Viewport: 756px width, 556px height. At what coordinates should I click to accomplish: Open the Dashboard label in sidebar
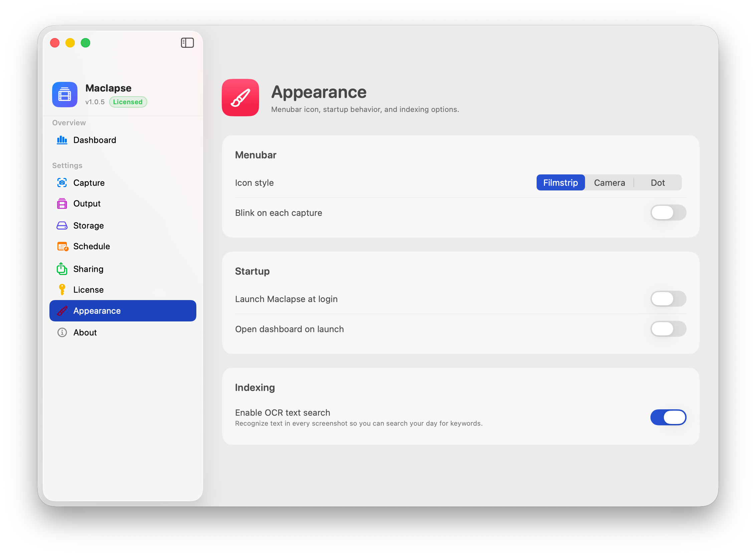coord(94,140)
